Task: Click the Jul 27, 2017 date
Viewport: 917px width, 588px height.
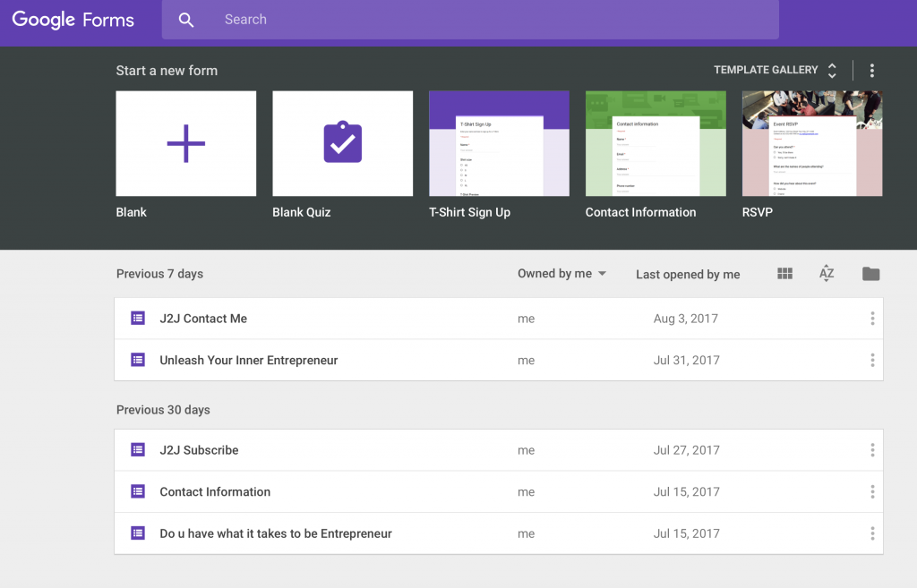Action: [687, 450]
